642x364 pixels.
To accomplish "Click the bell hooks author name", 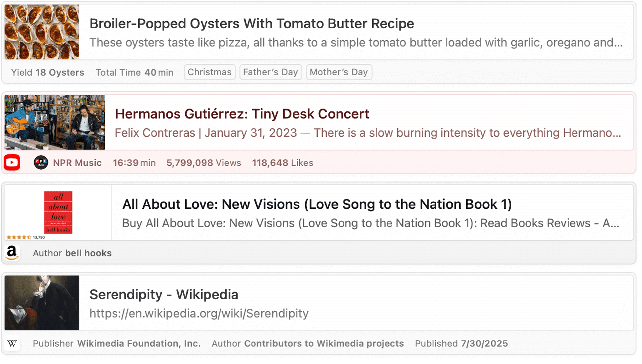I will point(88,253).
